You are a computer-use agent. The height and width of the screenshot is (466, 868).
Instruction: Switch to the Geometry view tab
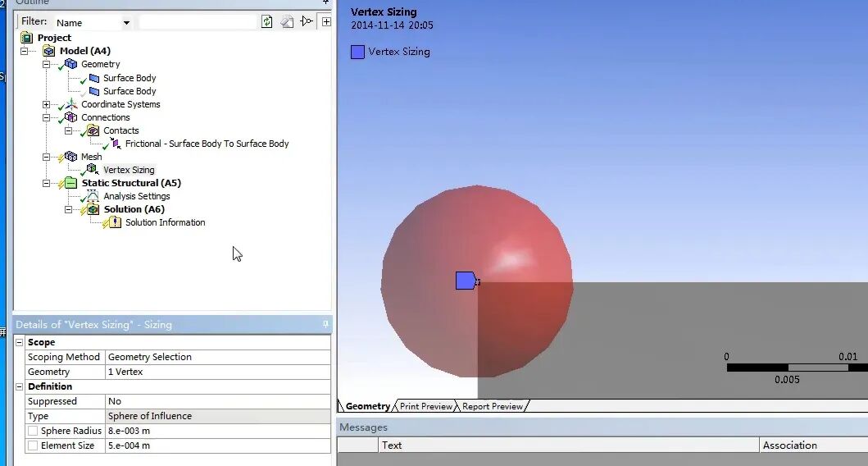(367, 406)
